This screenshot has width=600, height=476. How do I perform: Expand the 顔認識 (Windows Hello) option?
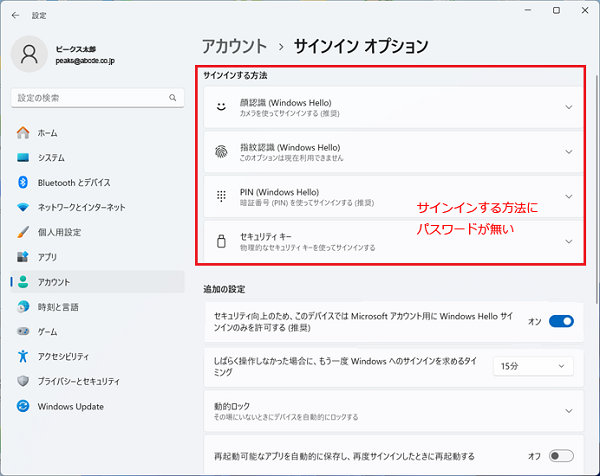click(568, 107)
